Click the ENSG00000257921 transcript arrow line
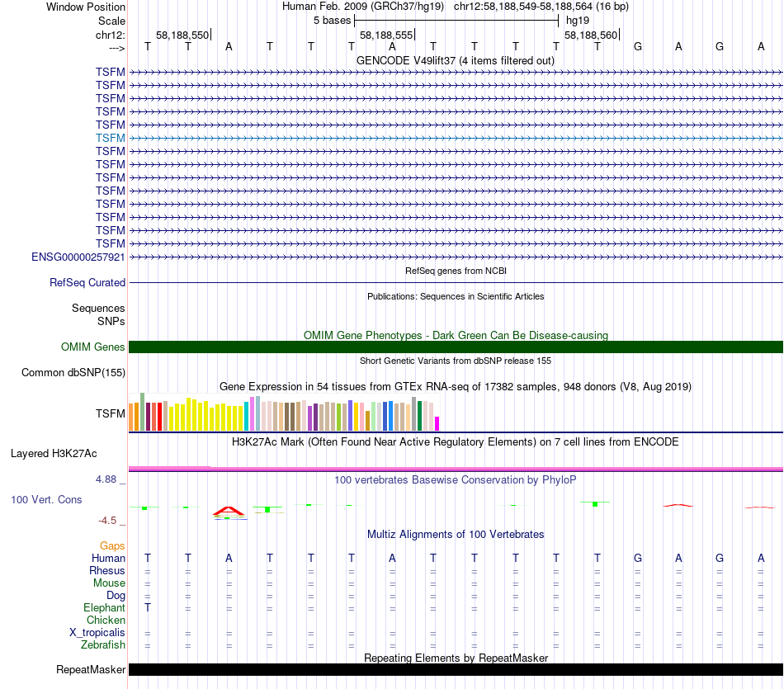This screenshot has height=689, width=784. (456, 257)
